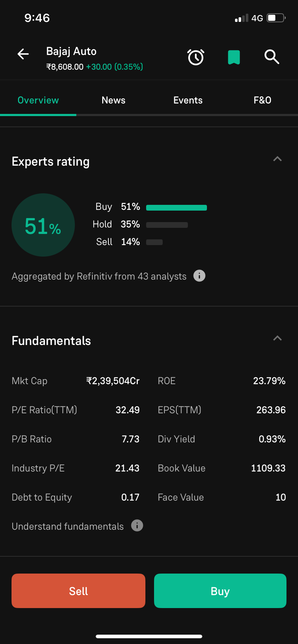Tap the 51% rating circle

pyautogui.click(x=43, y=225)
